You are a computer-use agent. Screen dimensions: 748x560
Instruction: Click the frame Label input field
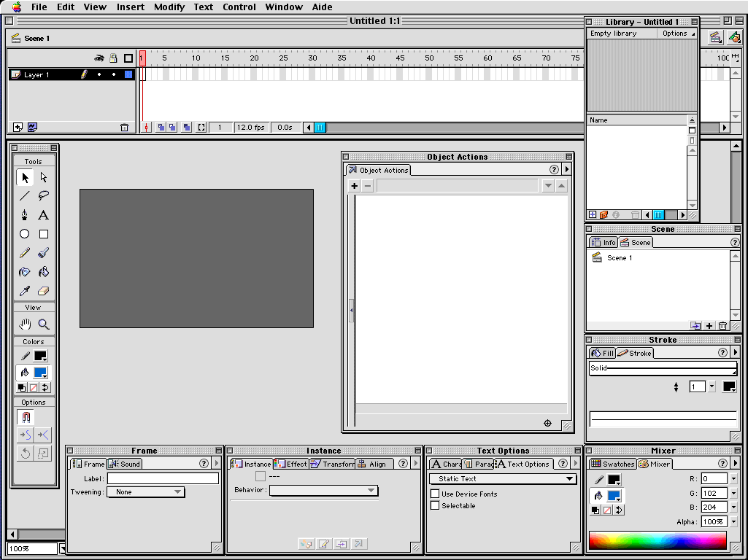tap(163, 478)
